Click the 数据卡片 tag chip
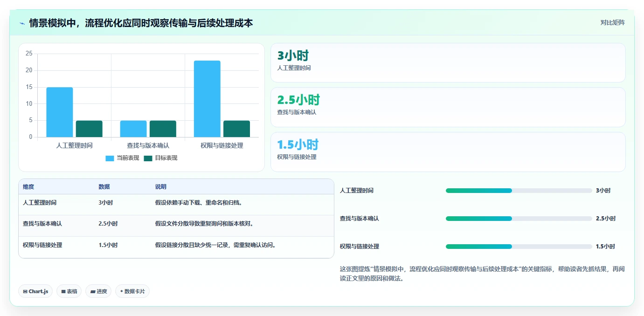Viewport: 644px width, 316px height. [x=132, y=291]
